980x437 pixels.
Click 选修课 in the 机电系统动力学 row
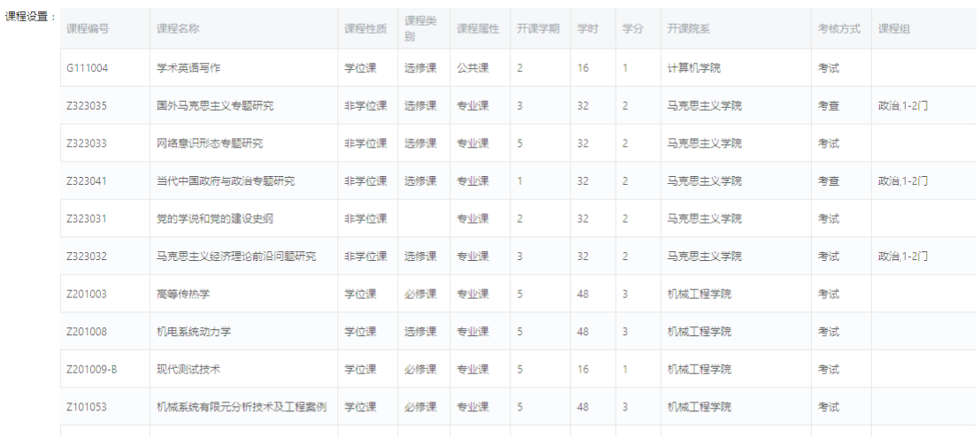pyautogui.click(x=421, y=332)
